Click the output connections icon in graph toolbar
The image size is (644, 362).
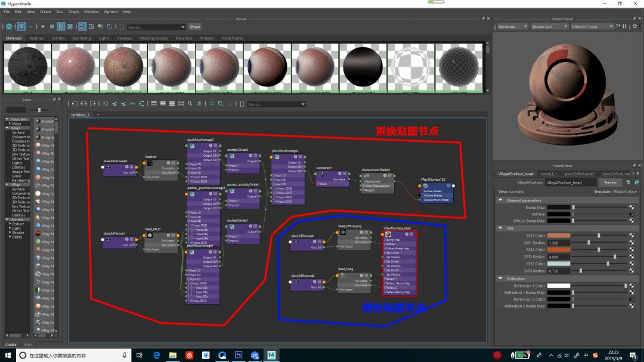click(93, 104)
